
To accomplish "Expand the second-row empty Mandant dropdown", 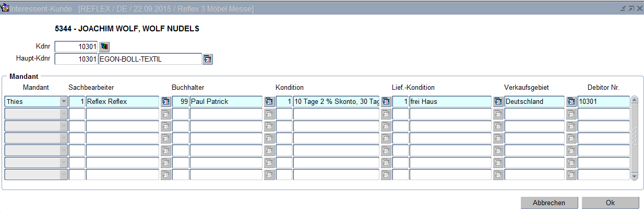I will (64, 114).
